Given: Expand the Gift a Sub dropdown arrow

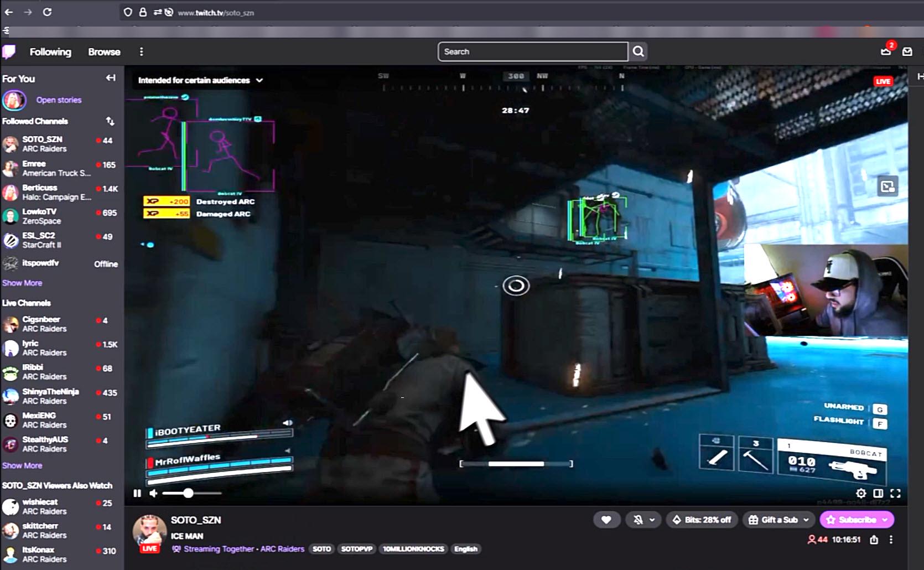Looking at the screenshot, I should tap(807, 520).
